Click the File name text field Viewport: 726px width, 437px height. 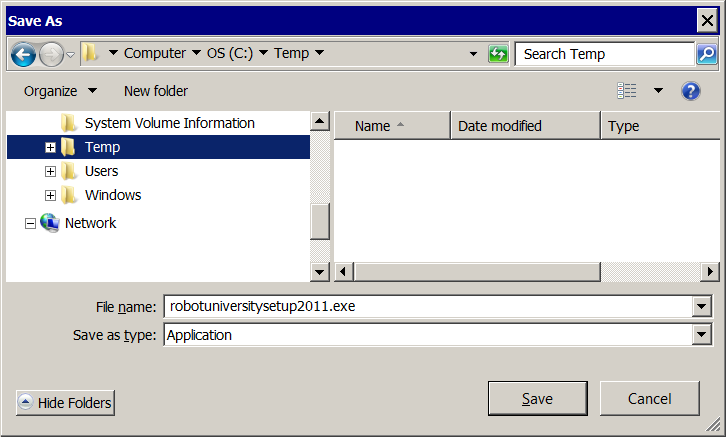(427, 307)
